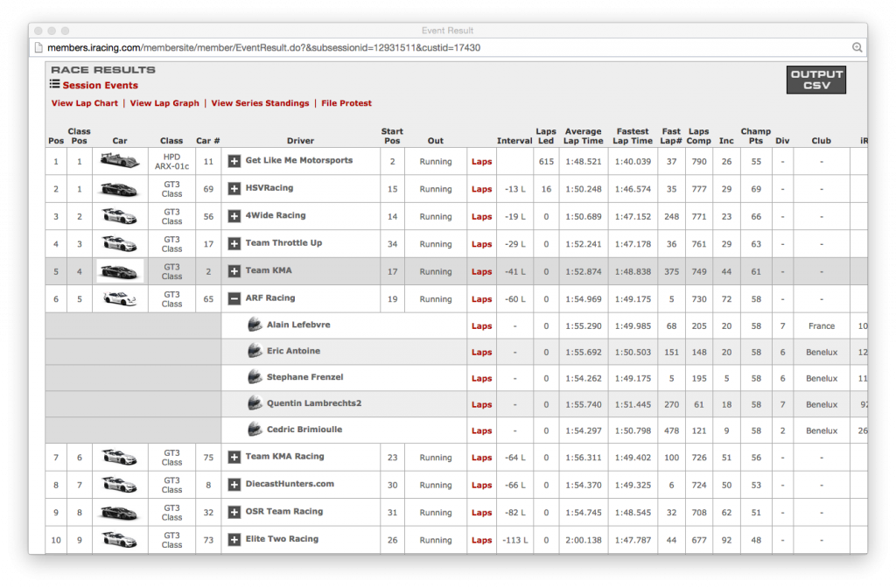Expand the Team KMA row
This screenshot has height=588, width=896.
tap(234, 271)
